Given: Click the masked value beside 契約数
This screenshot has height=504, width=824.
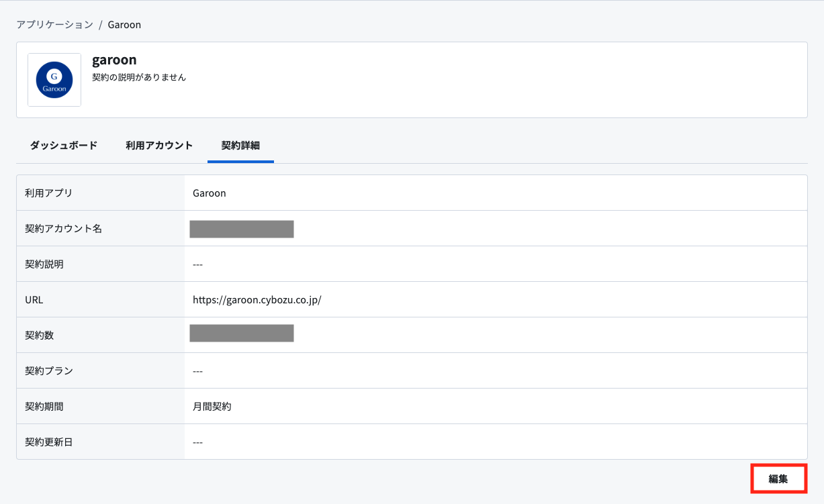Looking at the screenshot, I should [242, 333].
